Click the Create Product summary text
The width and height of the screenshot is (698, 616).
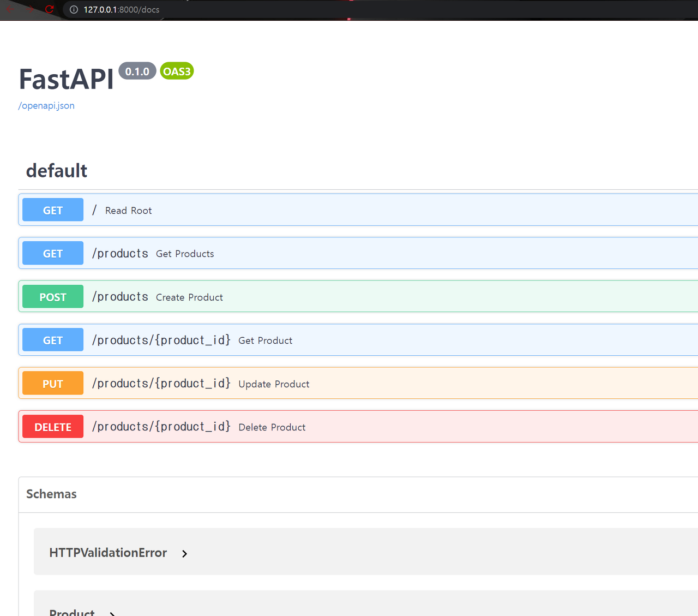click(189, 297)
